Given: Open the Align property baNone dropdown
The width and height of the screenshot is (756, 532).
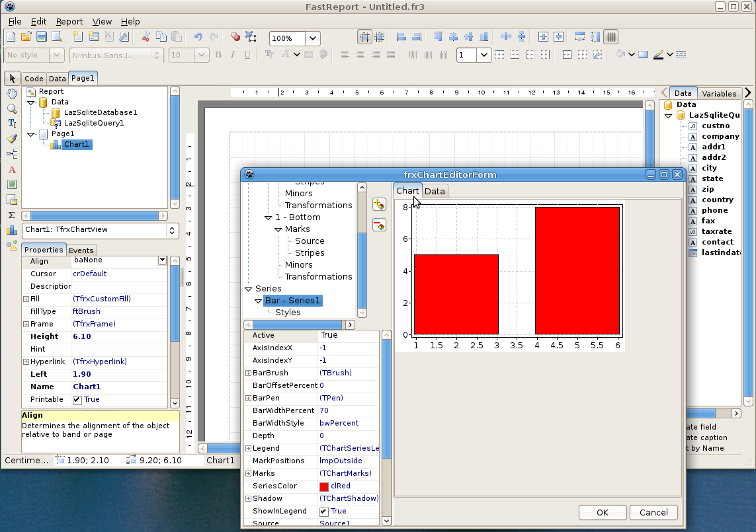Looking at the screenshot, I should click(x=162, y=260).
